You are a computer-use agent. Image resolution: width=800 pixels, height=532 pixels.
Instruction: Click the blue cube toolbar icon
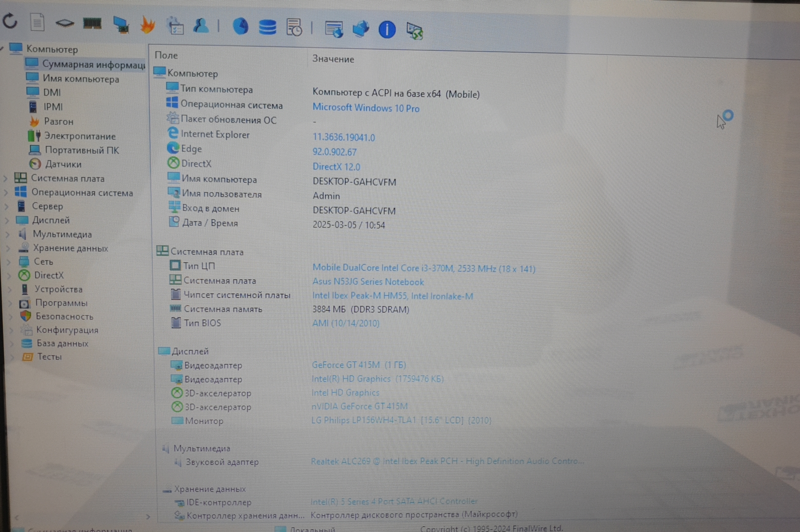click(x=361, y=29)
